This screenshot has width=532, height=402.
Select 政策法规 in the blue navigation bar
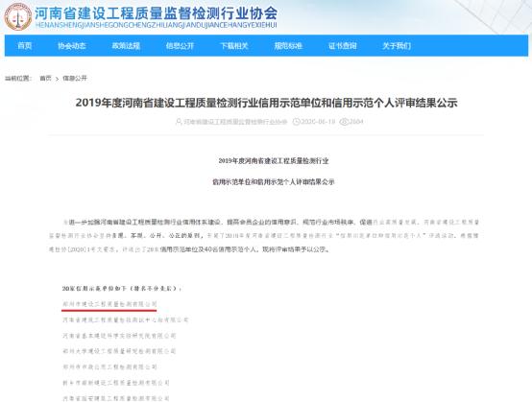(x=126, y=46)
